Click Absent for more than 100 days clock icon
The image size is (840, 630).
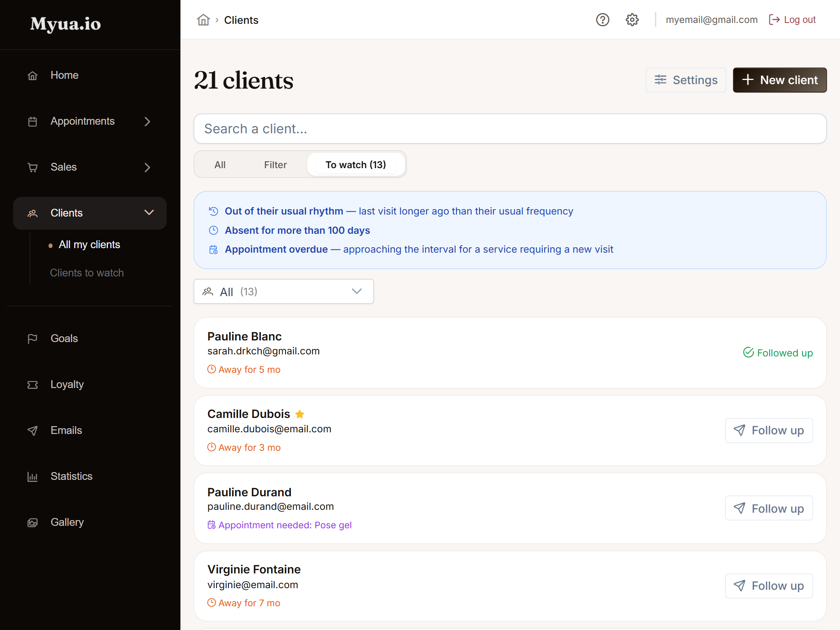[214, 231]
